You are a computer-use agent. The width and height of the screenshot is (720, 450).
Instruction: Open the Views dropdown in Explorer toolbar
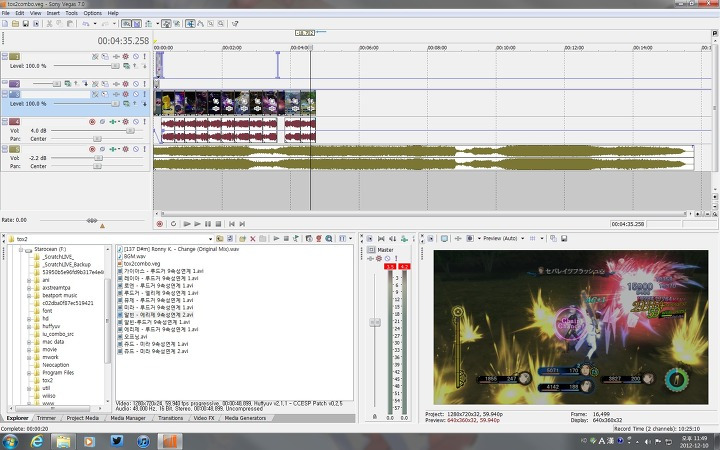350,239
